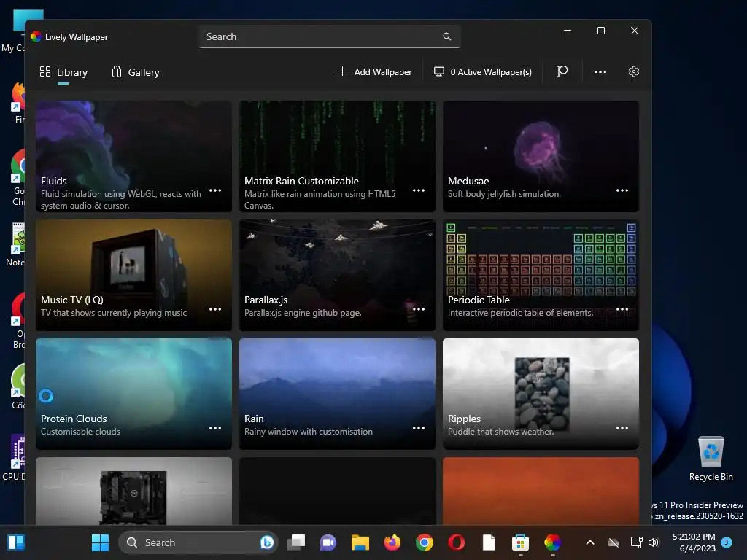This screenshot has height=560, width=747.
Task: Open the Library tab
Action: click(64, 72)
